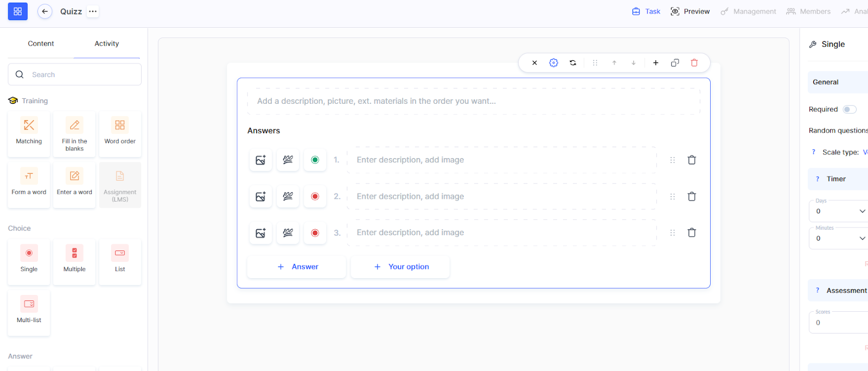Click the duplicate question icon
The height and width of the screenshot is (371, 868).
tap(675, 63)
